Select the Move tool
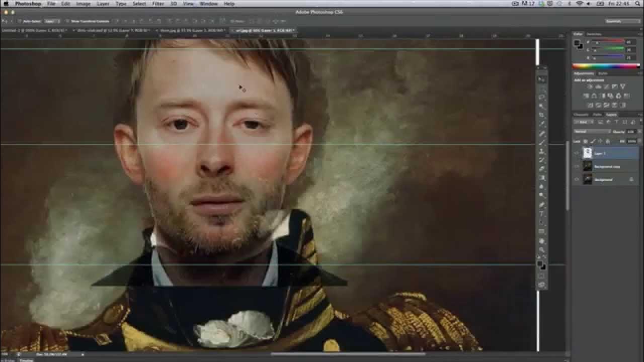644x362 pixels. [542, 79]
